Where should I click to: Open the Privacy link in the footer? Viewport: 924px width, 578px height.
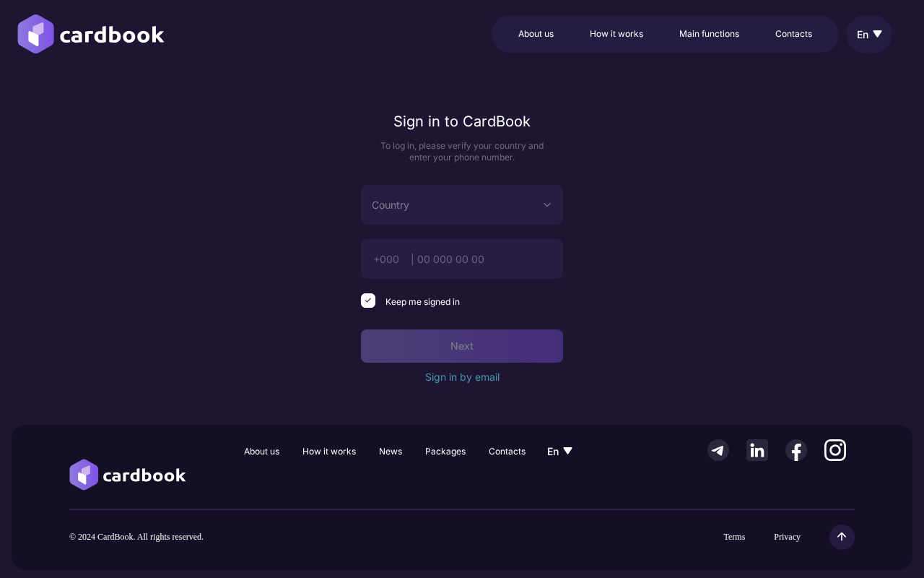point(787,537)
